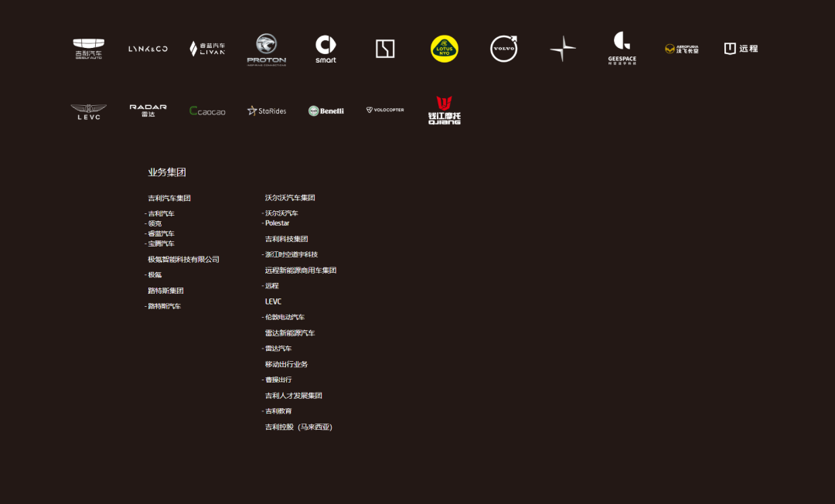Open the StaRides star logo
Screen dimensions: 835x504
pyautogui.click(x=266, y=111)
